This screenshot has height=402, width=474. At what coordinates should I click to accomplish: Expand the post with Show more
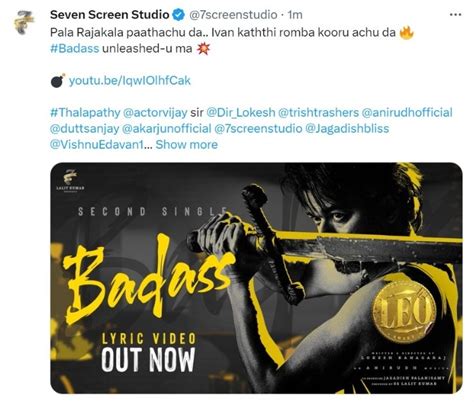187,144
